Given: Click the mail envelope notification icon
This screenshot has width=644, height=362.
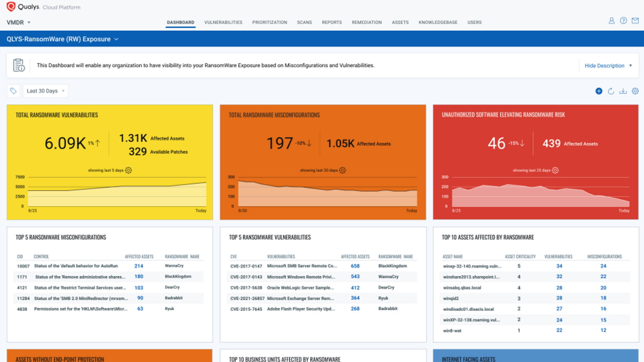Looking at the screenshot, I should click(x=635, y=21).
